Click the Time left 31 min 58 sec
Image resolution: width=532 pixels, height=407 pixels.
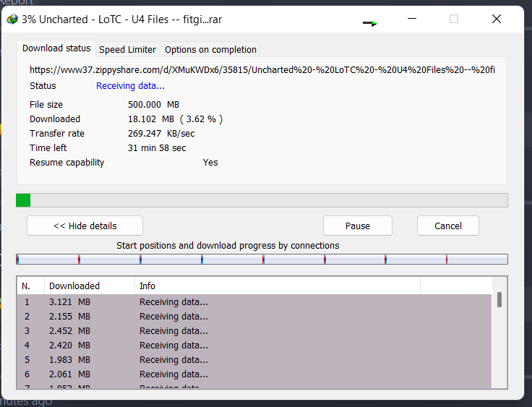point(157,148)
